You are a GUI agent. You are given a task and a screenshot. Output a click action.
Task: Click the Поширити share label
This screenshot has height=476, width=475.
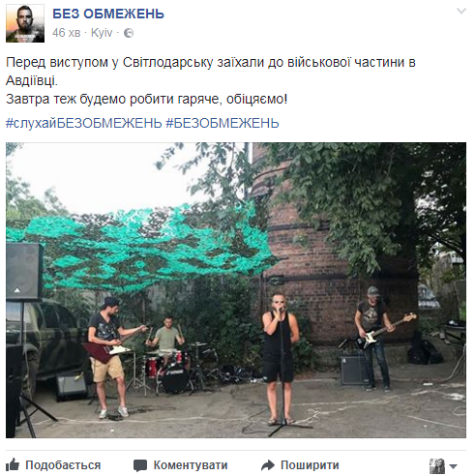pos(310,465)
